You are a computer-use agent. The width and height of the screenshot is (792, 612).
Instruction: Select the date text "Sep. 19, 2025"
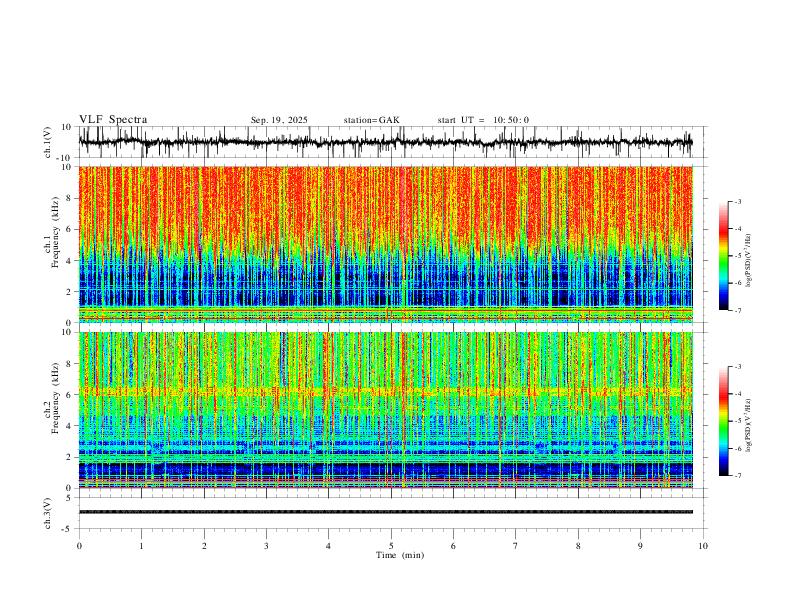279,120
